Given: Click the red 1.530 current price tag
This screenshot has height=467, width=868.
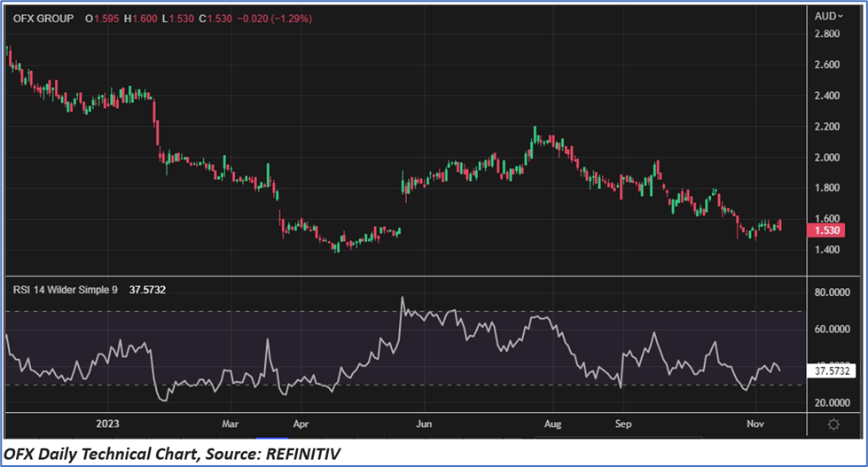Looking at the screenshot, I should tap(826, 230).
